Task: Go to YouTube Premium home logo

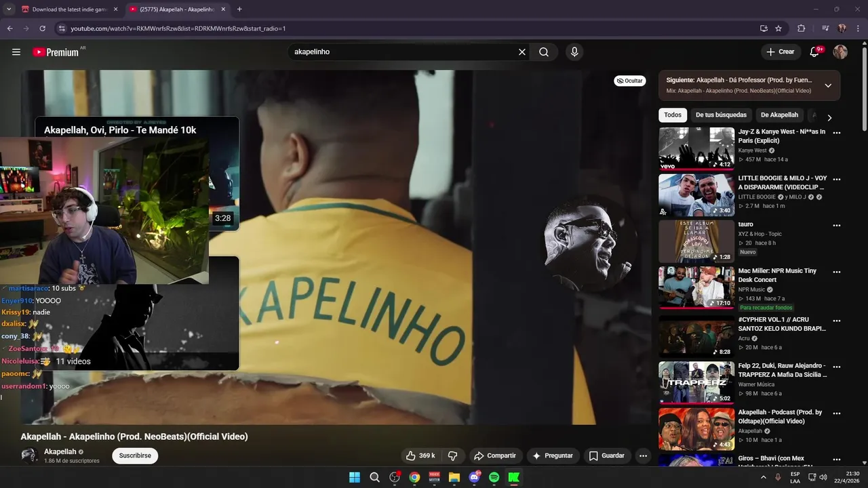Action: [x=56, y=52]
